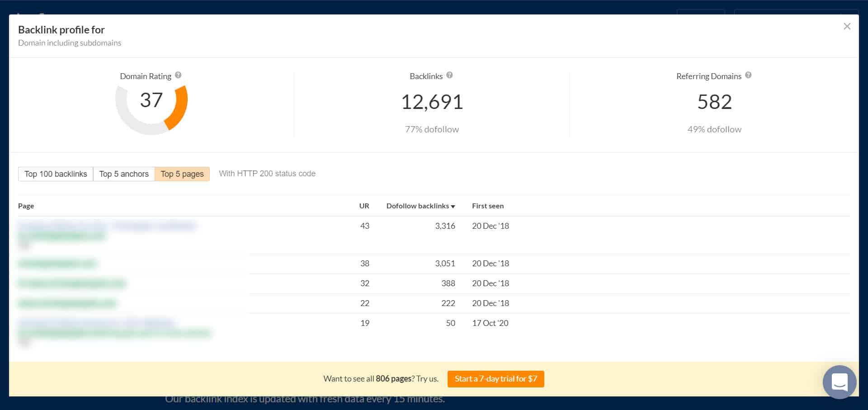Image resolution: width=868 pixels, height=410 pixels.
Task: Click the Page column header
Action: (26, 206)
